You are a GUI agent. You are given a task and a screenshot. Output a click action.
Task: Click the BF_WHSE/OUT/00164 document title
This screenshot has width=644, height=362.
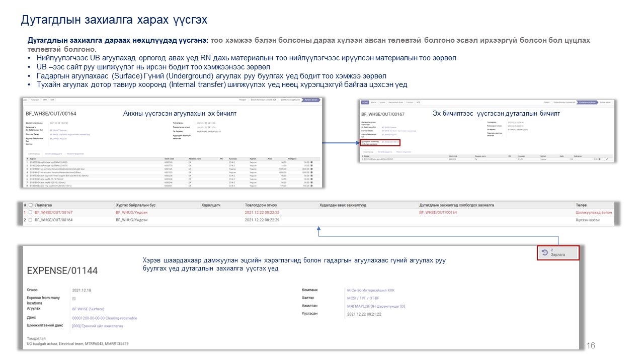click(x=51, y=114)
